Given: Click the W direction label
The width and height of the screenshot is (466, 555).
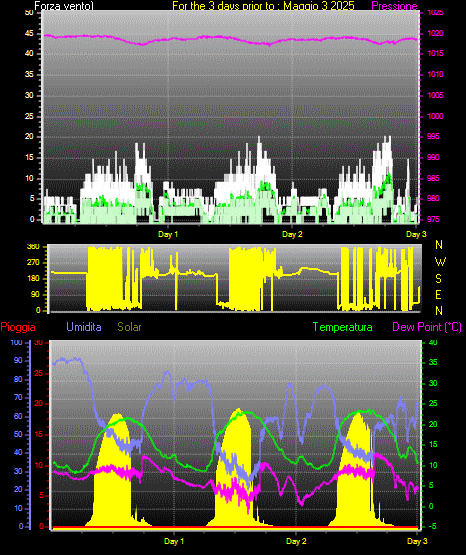Looking at the screenshot, I should pos(440,262).
